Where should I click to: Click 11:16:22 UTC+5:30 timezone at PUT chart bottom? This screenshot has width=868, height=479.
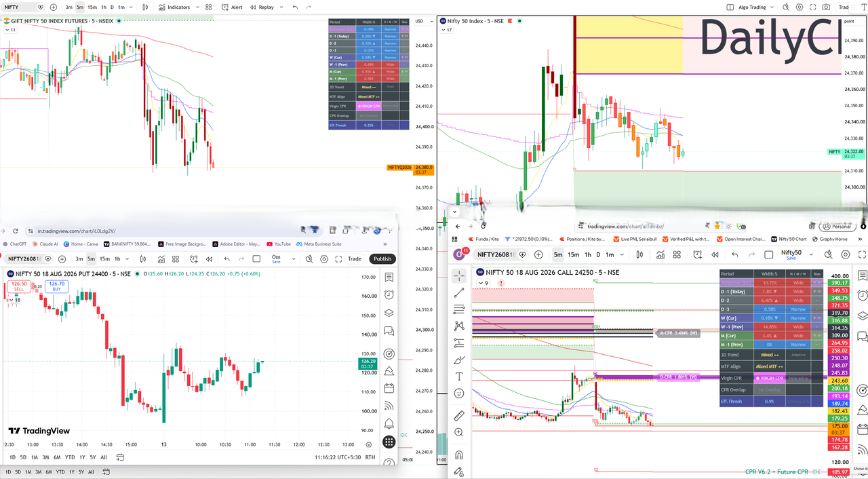(337, 457)
